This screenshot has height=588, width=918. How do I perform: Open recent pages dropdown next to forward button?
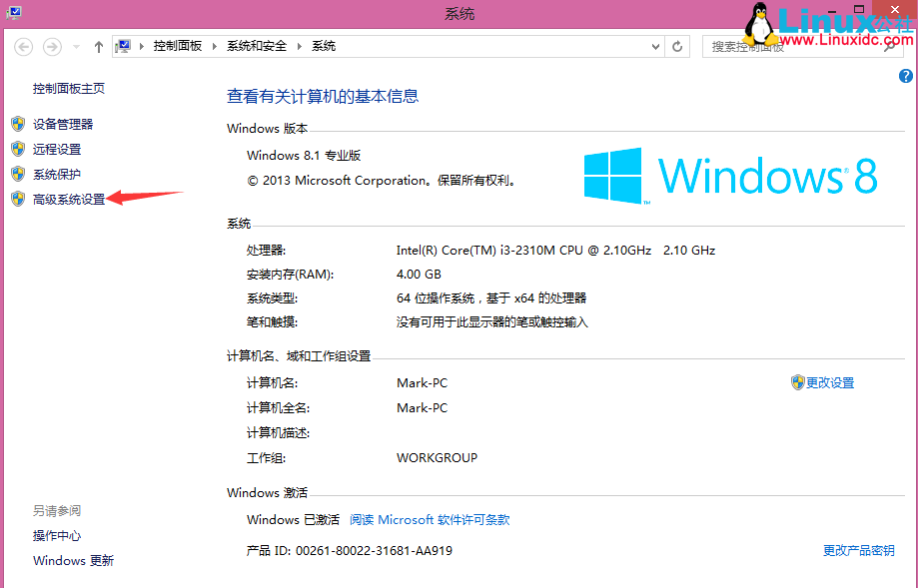(x=75, y=46)
